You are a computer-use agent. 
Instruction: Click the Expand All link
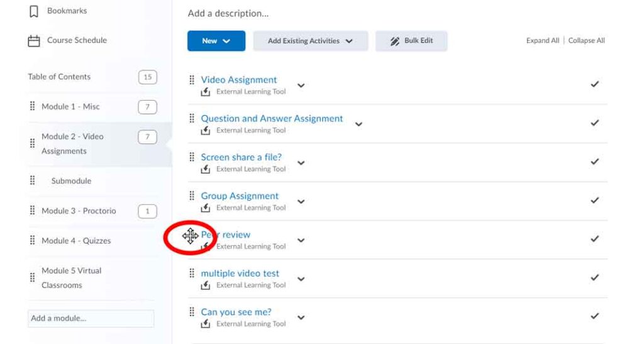click(x=542, y=41)
